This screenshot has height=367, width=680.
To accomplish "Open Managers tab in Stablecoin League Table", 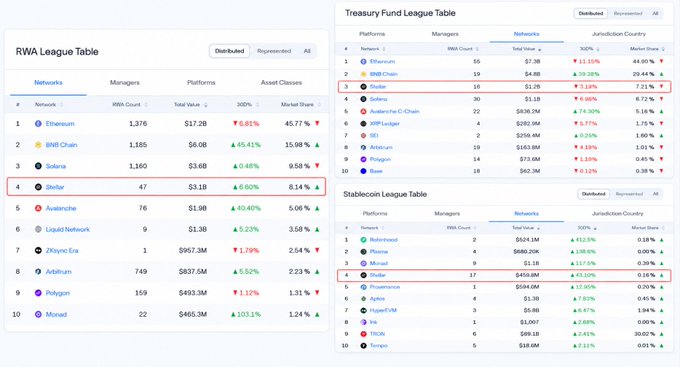I will (x=447, y=213).
